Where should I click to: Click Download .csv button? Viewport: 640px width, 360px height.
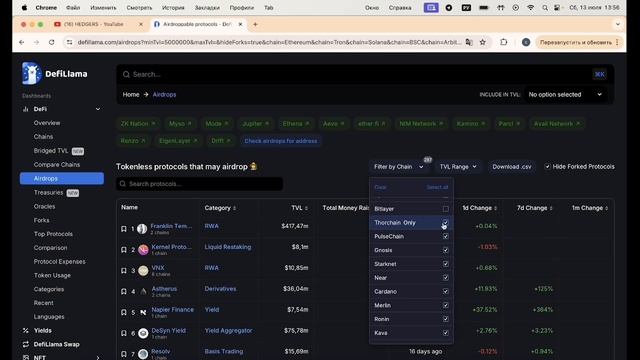click(512, 167)
